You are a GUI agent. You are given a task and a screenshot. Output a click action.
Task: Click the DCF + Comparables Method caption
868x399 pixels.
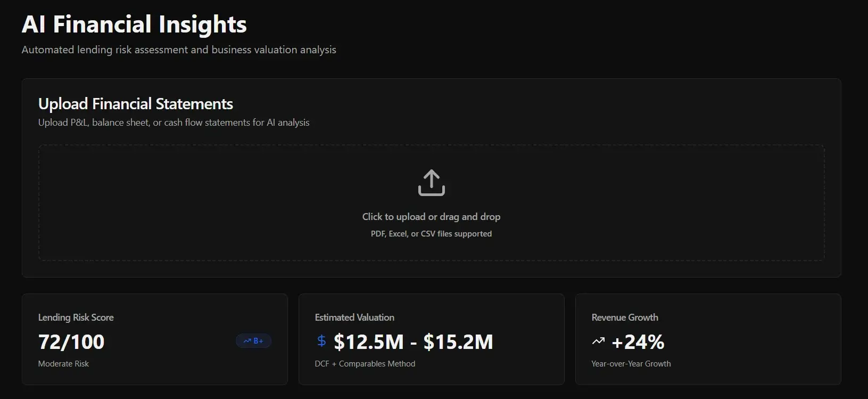click(x=365, y=364)
